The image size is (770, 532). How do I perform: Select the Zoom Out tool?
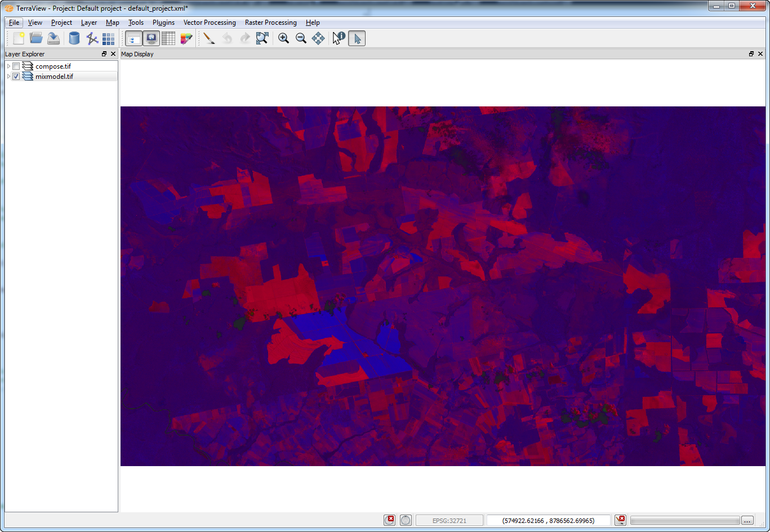click(301, 38)
